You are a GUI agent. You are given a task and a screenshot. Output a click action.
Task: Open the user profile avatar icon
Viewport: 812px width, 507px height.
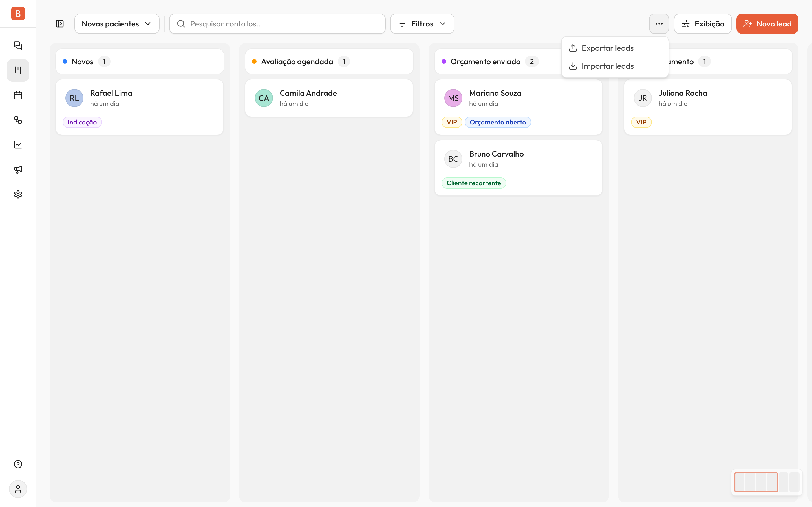point(18,489)
